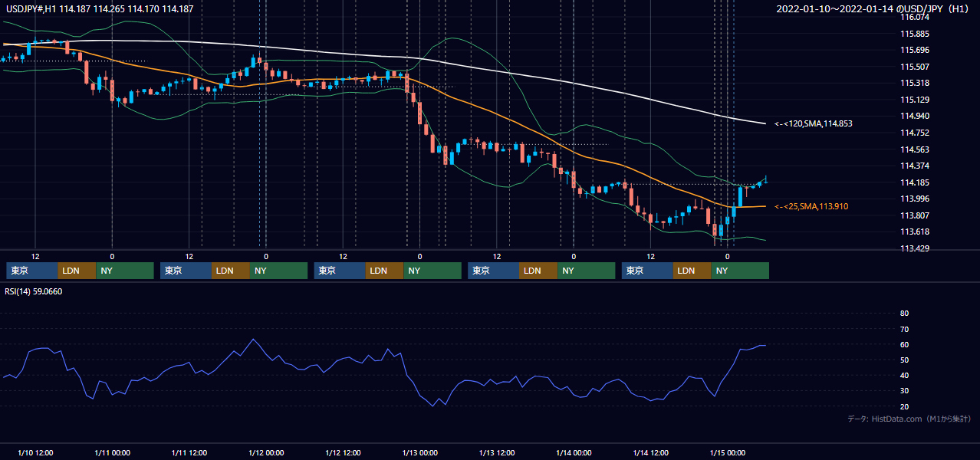Select the 2022-01-10〜2022-01-14 USD/JPY chart heading

(x=873, y=8)
